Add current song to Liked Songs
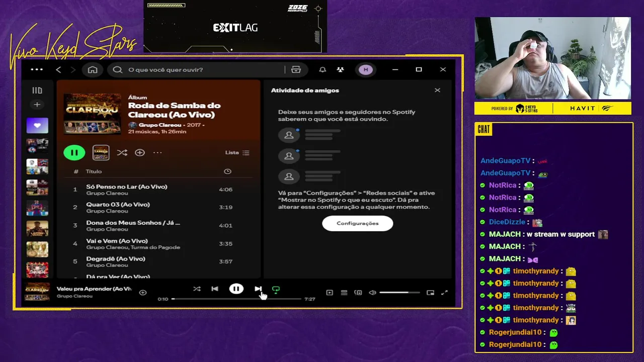Viewport: 644px width, 362px height. [143, 292]
